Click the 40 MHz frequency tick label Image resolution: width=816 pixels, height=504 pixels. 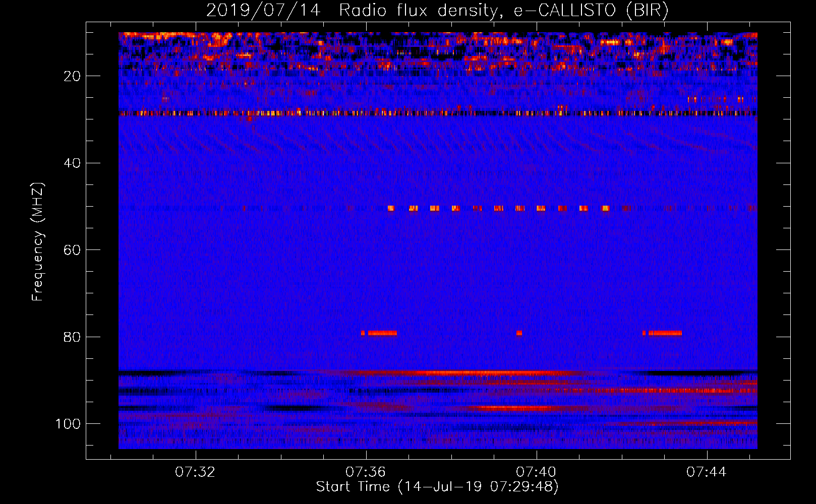(72, 163)
